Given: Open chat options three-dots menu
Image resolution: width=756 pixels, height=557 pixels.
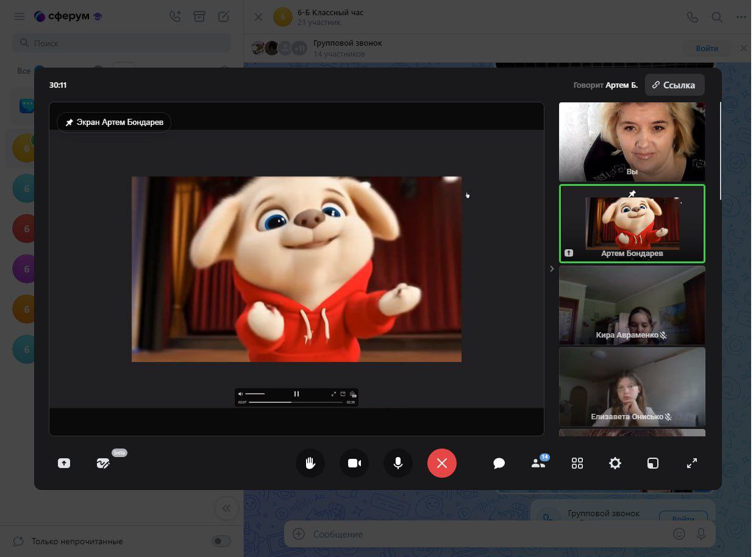Looking at the screenshot, I should (x=741, y=17).
